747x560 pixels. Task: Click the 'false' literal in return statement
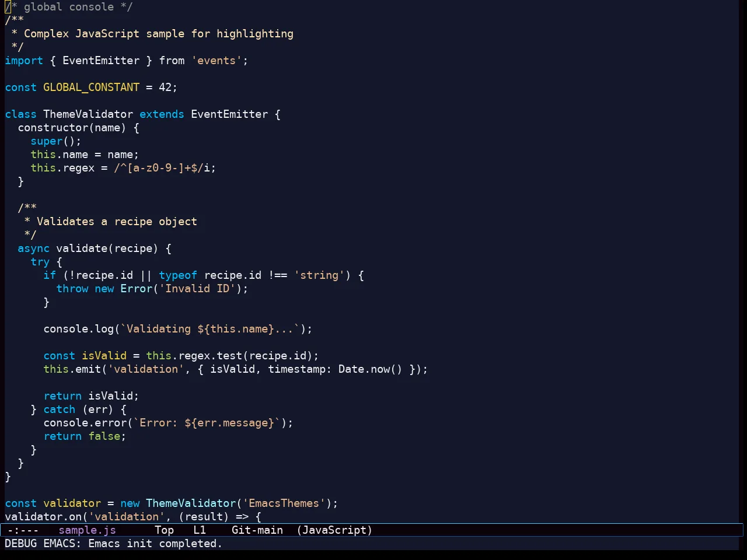click(104, 436)
